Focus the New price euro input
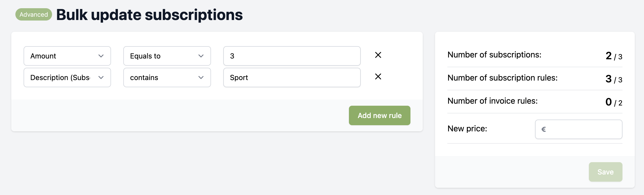Viewport: 644px width, 195px height. pos(582,129)
